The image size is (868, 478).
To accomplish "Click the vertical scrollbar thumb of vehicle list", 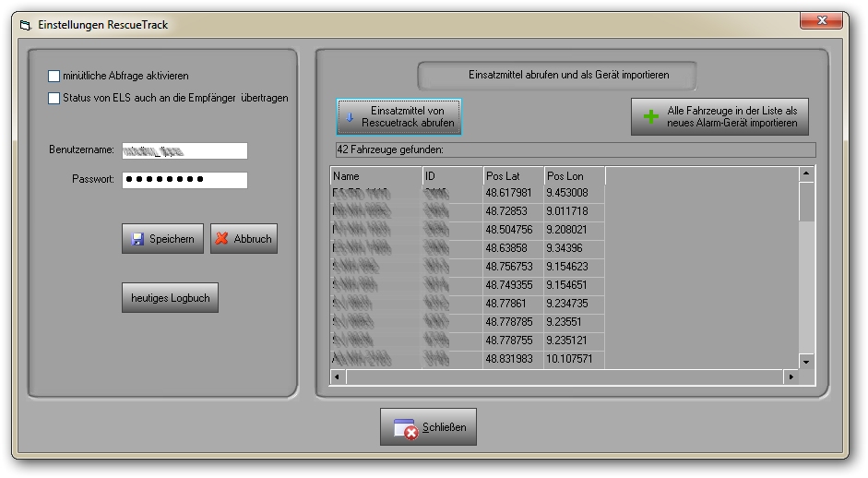I will click(806, 201).
